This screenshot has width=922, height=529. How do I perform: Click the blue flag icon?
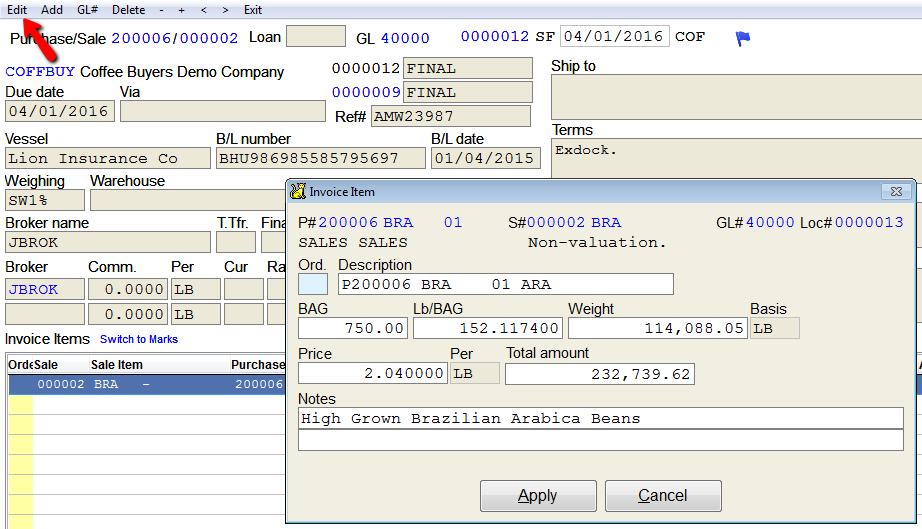[743, 38]
